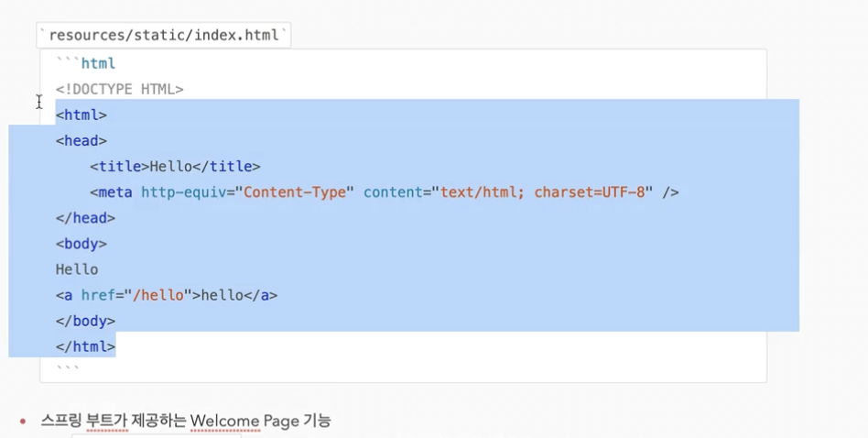Click the opening <body> tag line

pos(81,244)
